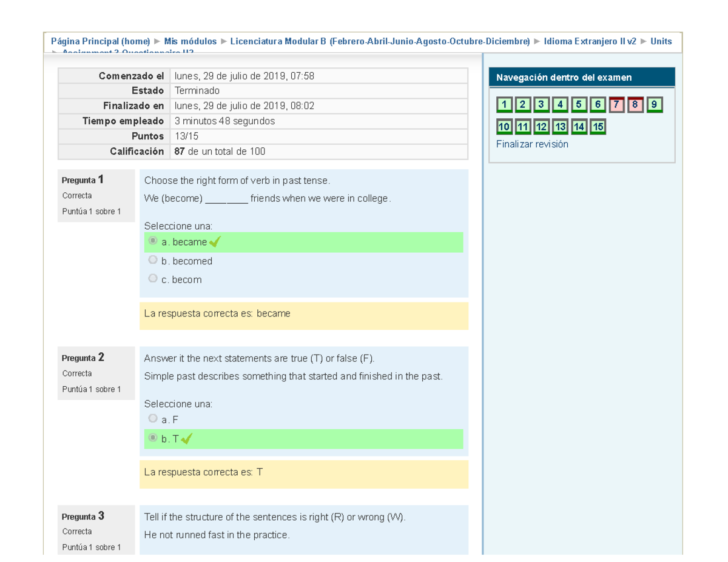The height and width of the screenshot is (562, 728).
Task: Jump to question 10 box
Action: [504, 127]
